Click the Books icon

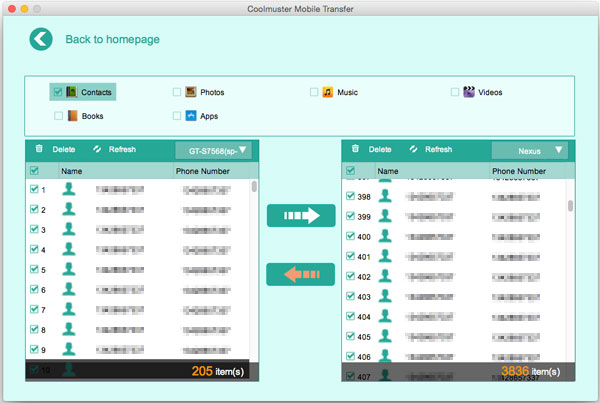click(72, 116)
